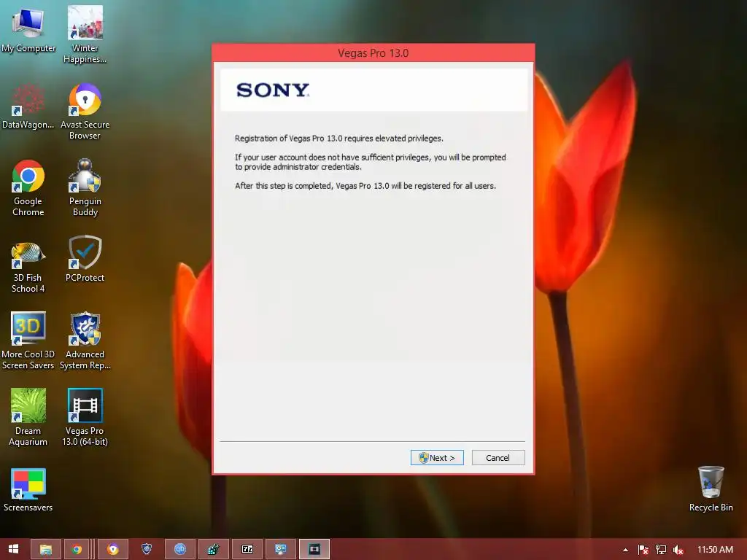Image resolution: width=747 pixels, height=560 pixels.
Task: Open Google Chrome from the taskbar
Action: pyautogui.click(x=76, y=549)
